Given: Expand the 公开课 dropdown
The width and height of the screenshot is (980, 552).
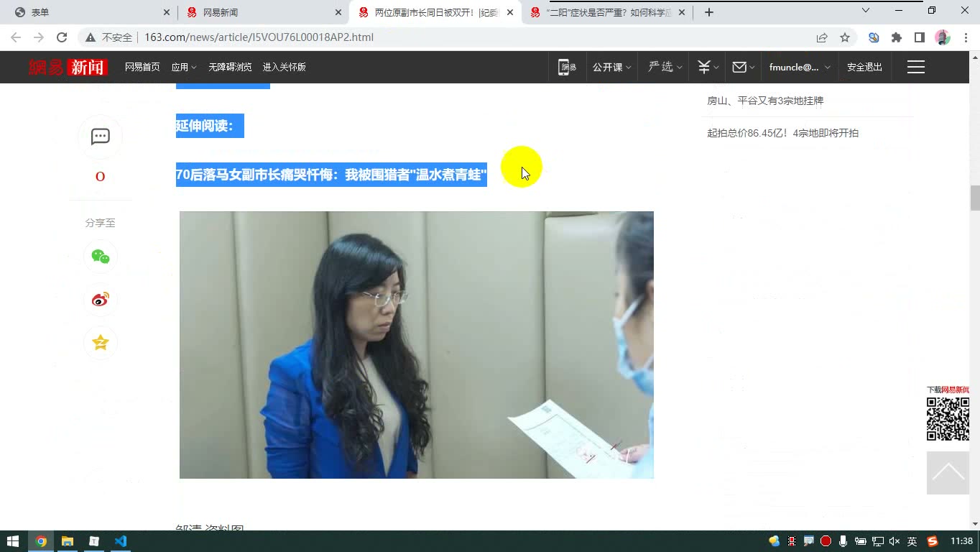Looking at the screenshot, I should [x=611, y=67].
